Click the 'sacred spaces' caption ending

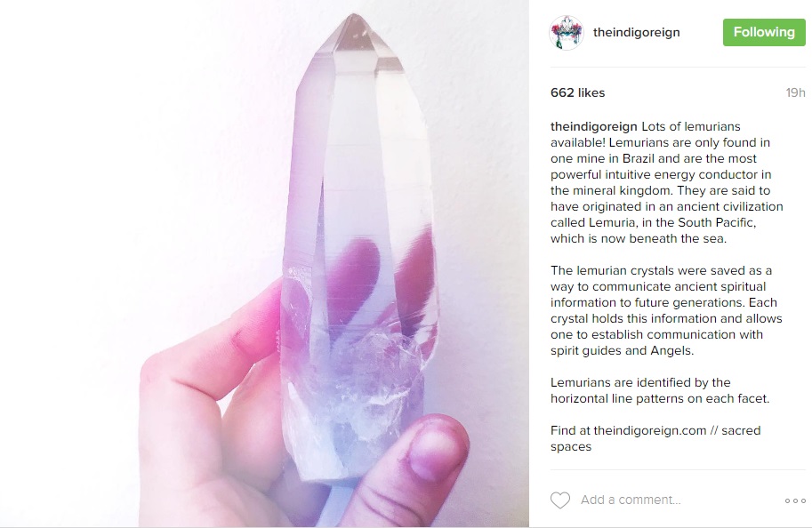pyautogui.click(x=655, y=438)
